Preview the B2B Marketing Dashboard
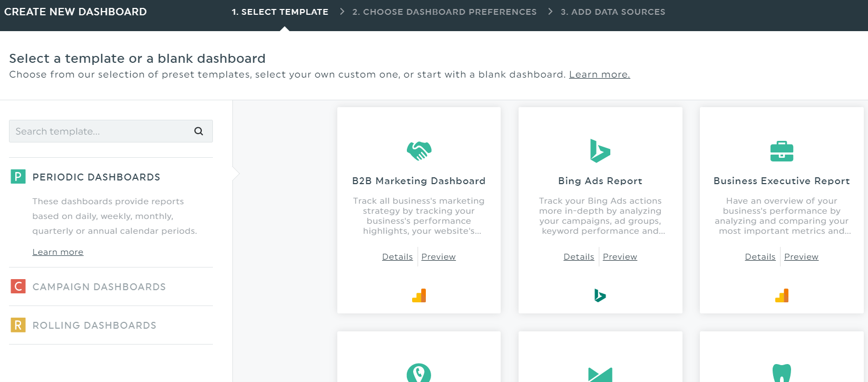This screenshot has width=868, height=382. pyautogui.click(x=438, y=257)
